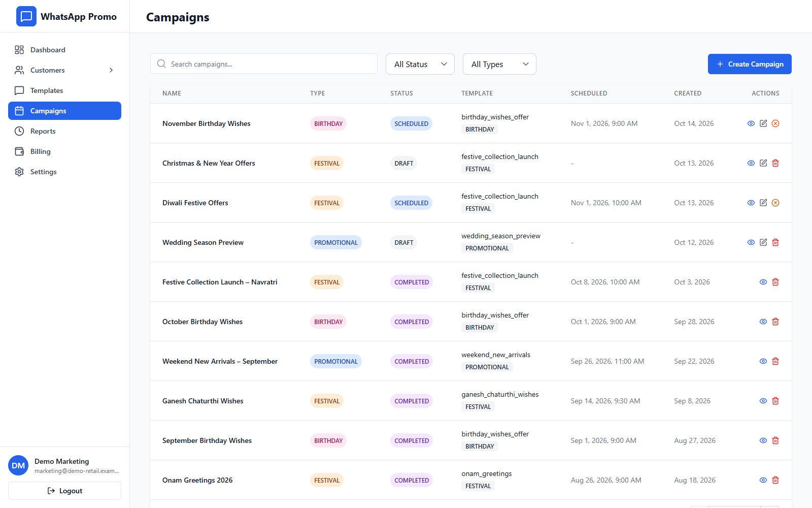The width and height of the screenshot is (812, 508).
Task: View the Onam Greetings 2026 details
Action: [763, 480]
